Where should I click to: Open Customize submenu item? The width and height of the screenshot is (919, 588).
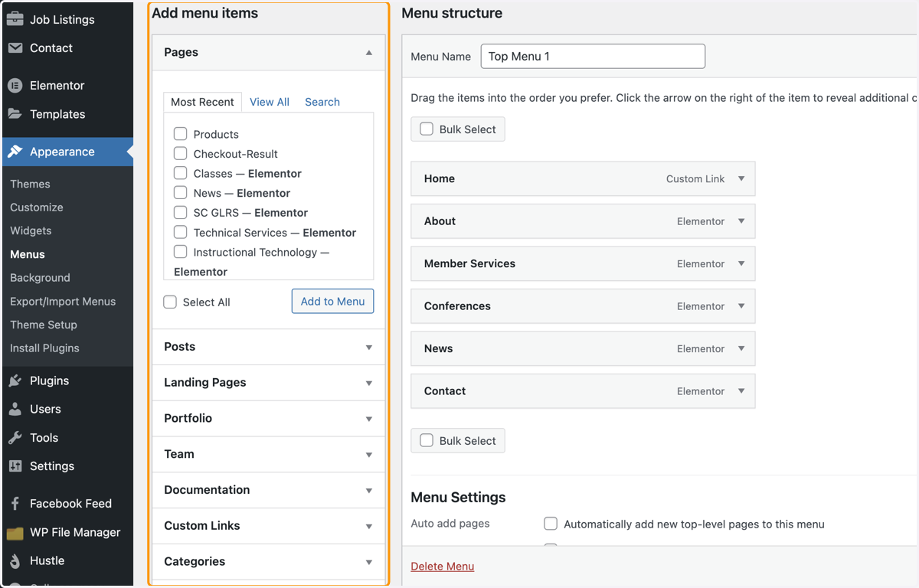pos(37,207)
